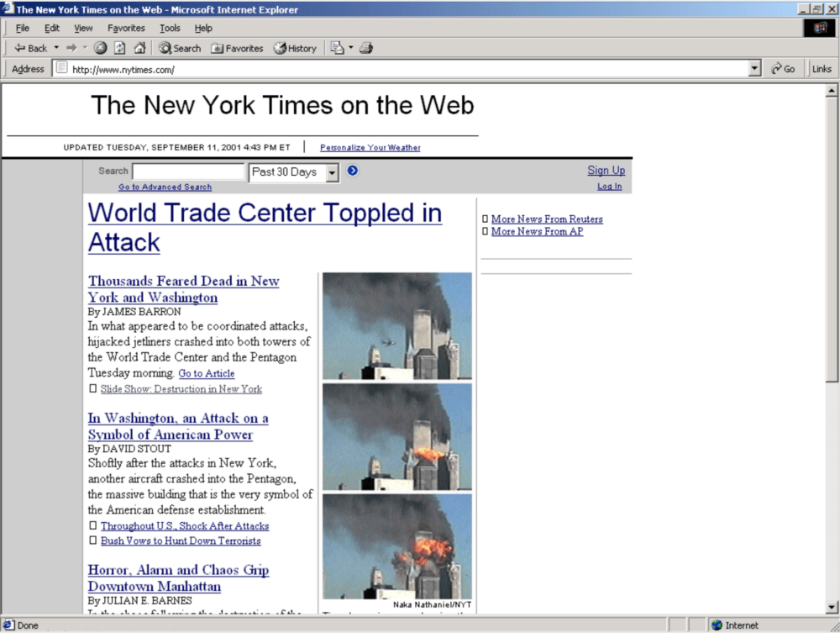Viewport: 840px width, 633px height.
Task: Click bottom photo of large fireball
Action: (x=397, y=546)
